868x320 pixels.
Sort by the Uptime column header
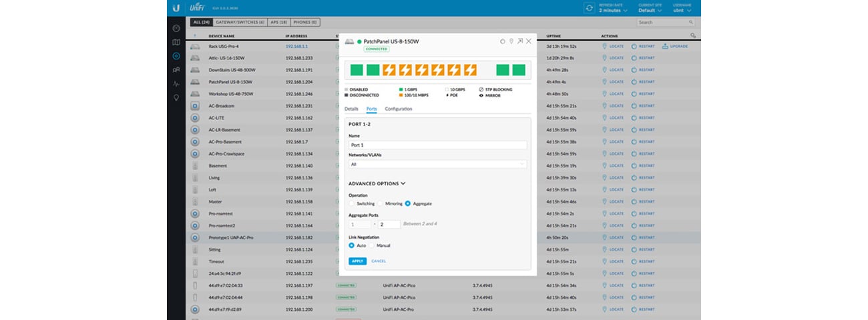(x=554, y=36)
